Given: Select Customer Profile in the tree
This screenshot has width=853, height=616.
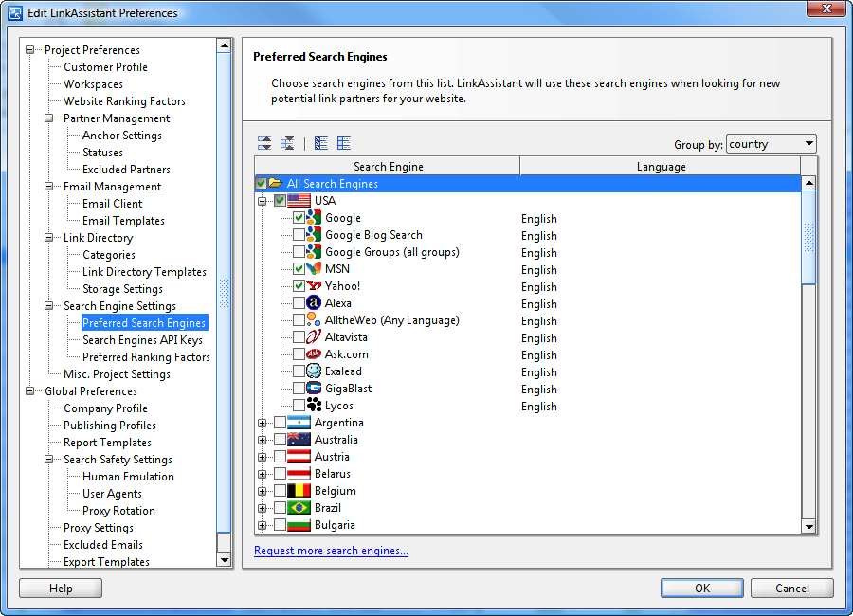Looking at the screenshot, I should tap(105, 67).
